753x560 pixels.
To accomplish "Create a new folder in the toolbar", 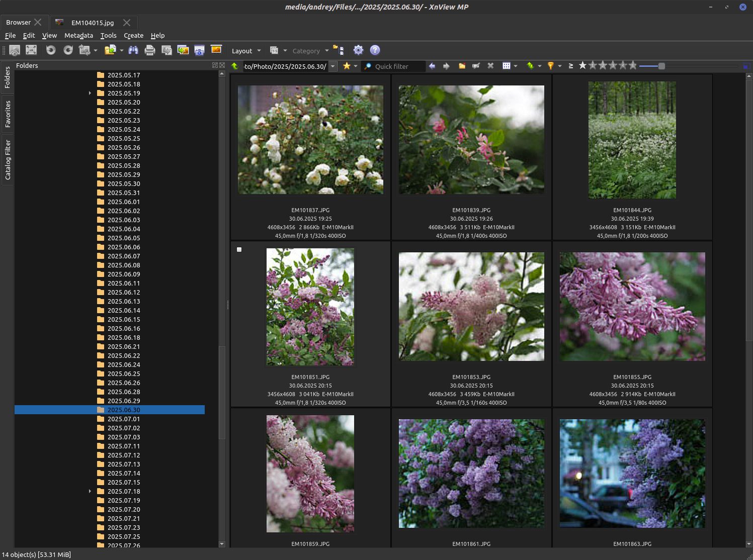I will pos(462,66).
